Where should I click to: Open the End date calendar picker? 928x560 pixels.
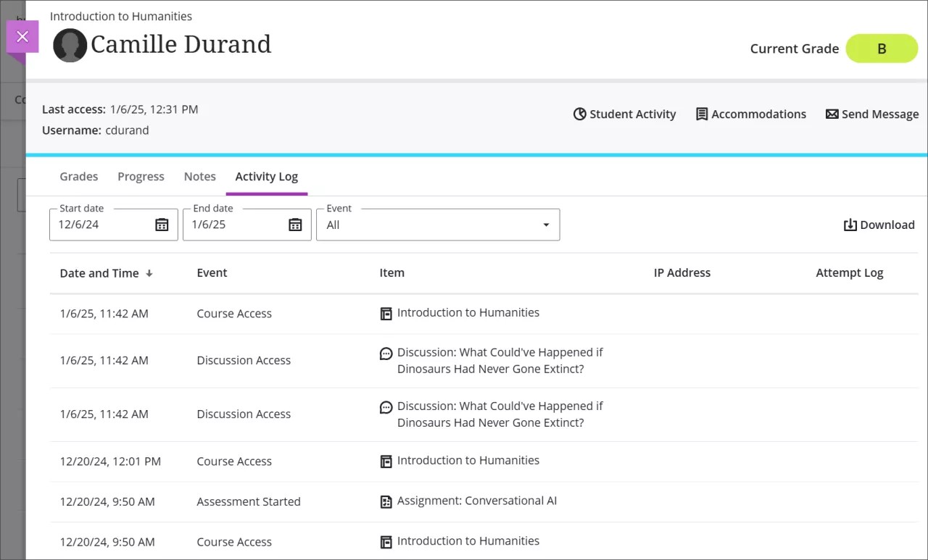coord(294,225)
